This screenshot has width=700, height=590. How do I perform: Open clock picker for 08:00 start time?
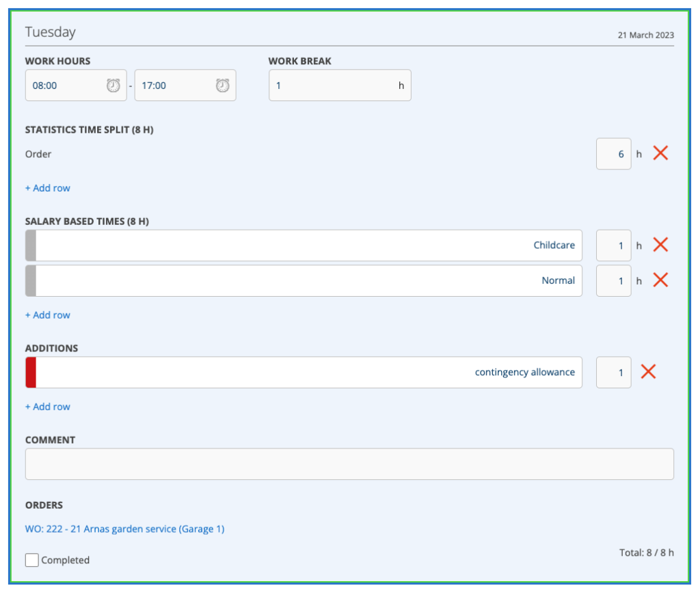click(x=113, y=85)
